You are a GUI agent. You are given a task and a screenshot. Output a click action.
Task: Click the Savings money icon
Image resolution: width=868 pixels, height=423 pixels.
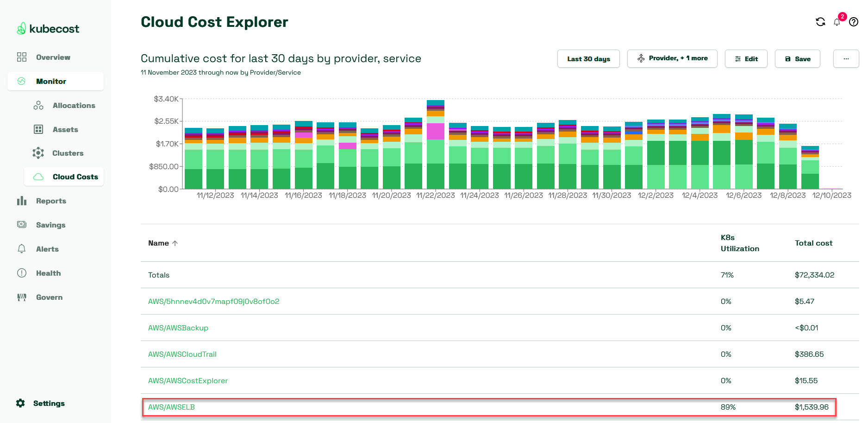point(22,224)
